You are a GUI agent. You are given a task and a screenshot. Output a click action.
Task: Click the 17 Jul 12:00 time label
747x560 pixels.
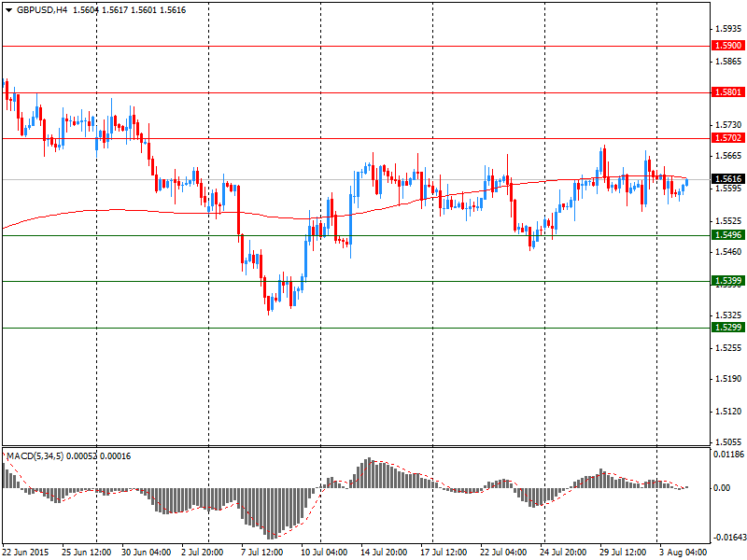444,553
